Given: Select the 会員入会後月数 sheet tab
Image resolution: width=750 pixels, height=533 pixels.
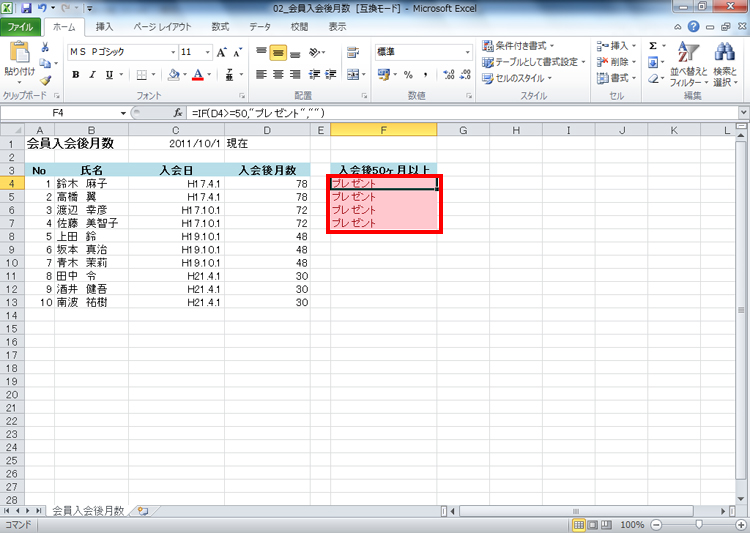Looking at the screenshot, I should pyautogui.click(x=88, y=511).
